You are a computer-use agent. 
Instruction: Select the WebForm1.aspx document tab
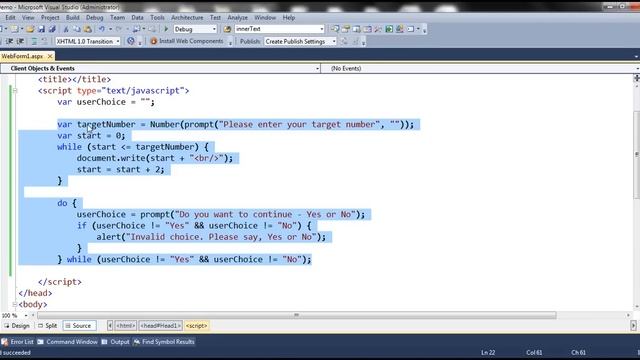point(22,56)
